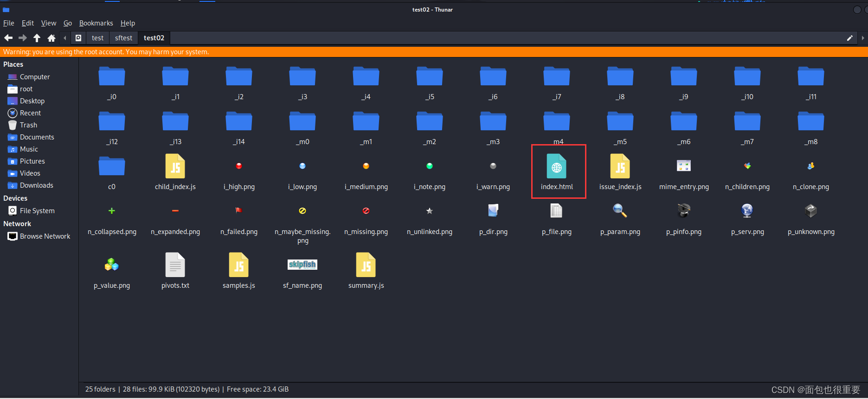The image size is (868, 399).
Task: Navigate to the parent folder
Action: tap(37, 38)
